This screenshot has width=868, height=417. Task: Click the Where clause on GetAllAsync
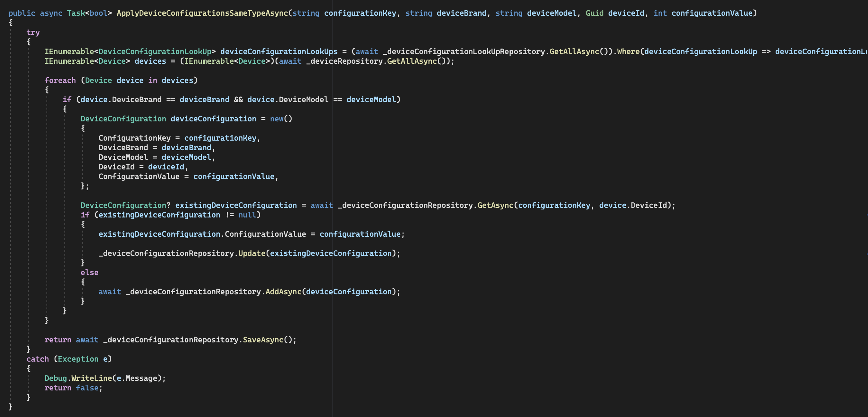click(628, 51)
